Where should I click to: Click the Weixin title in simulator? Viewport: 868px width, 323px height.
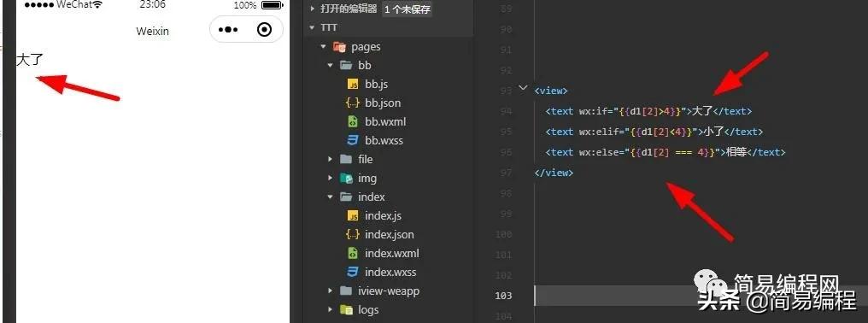(x=152, y=31)
